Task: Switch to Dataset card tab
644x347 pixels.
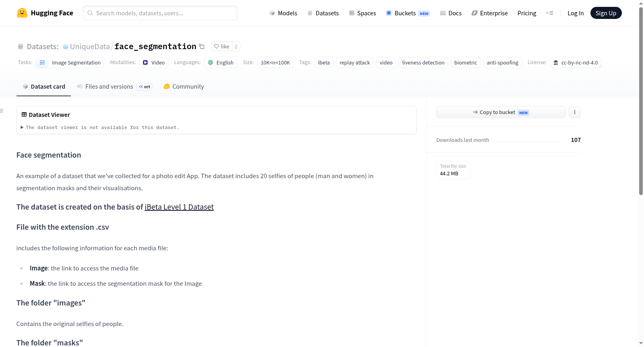Action: pos(43,87)
